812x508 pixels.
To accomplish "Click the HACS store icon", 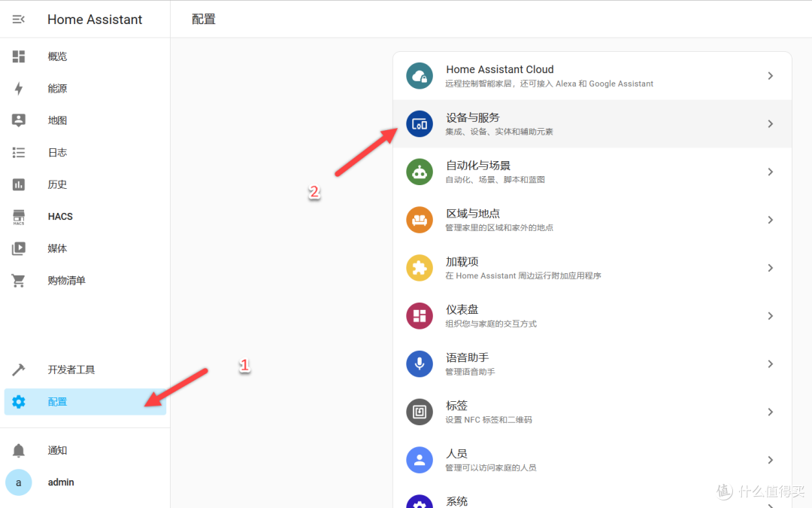I will [19, 217].
